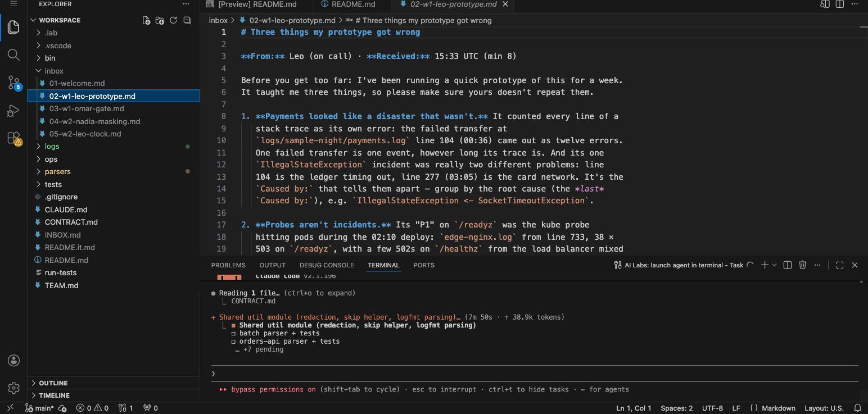Switch to the README.md editor tab
Image resolution: width=868 pixels, height=414 pixels.
pyautogui.click(x=353, y=4)
